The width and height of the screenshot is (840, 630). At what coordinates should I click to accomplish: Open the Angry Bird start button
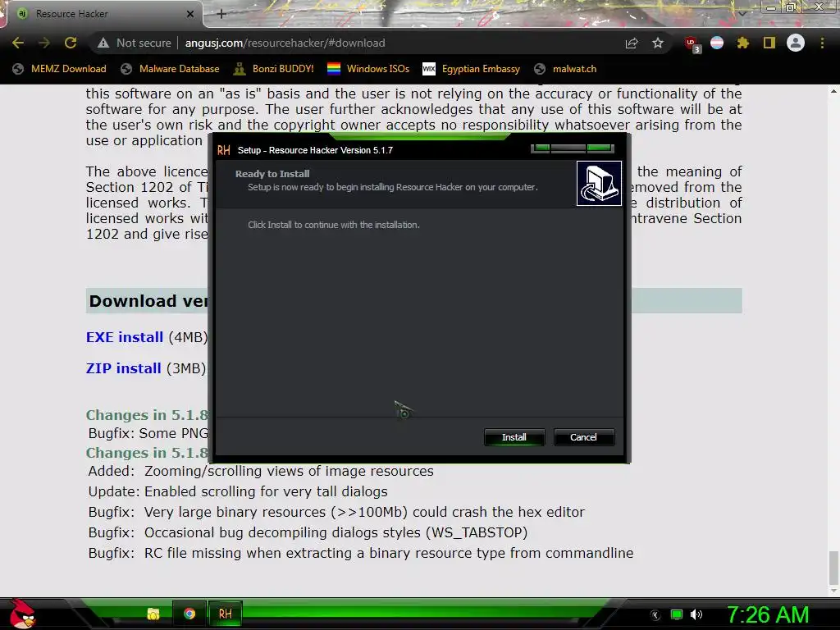pos(21,614)
